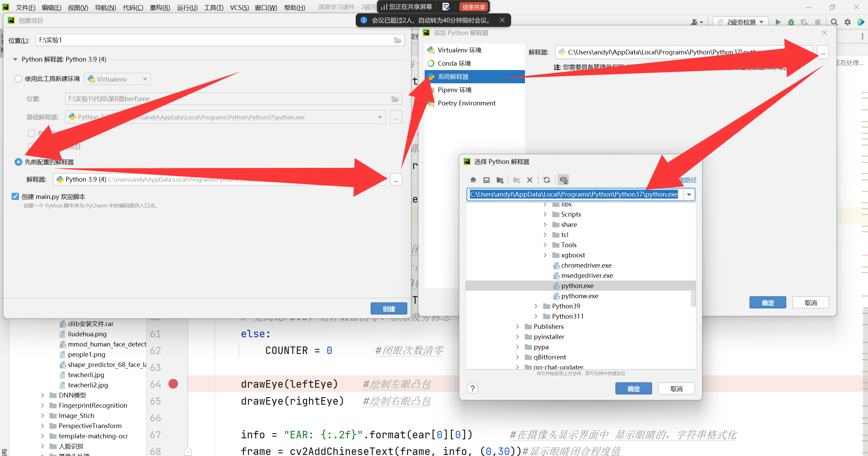Screen dimensions: 868x456
Task: Refresh the interpreter file tree
Action: tap(546, 180)
